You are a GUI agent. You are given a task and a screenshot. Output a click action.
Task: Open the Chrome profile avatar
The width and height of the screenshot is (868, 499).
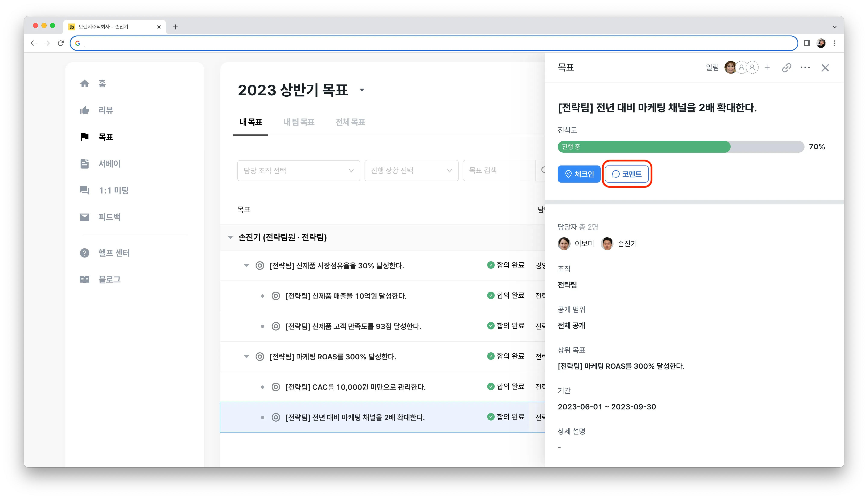(x=821, y=43)
